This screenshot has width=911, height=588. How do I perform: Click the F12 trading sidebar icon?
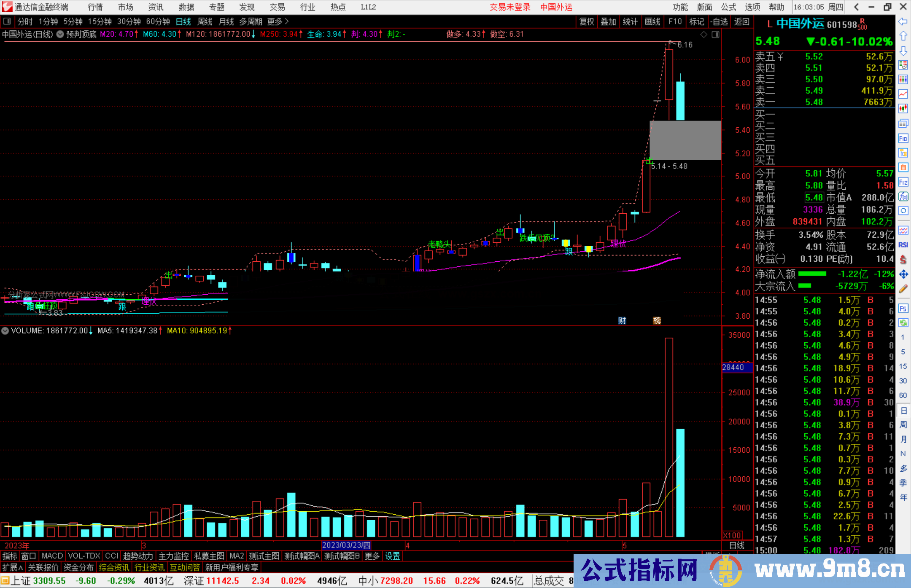point(903,182)
